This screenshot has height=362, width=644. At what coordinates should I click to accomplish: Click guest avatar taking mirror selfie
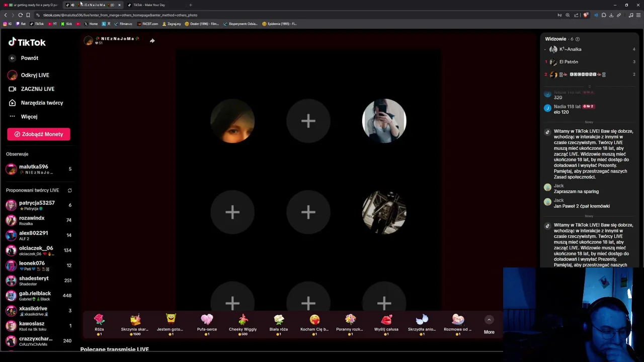[x=384, y=121]
